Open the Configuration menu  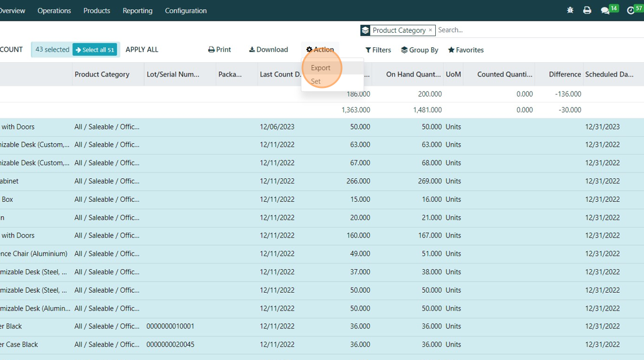point(186,10)
